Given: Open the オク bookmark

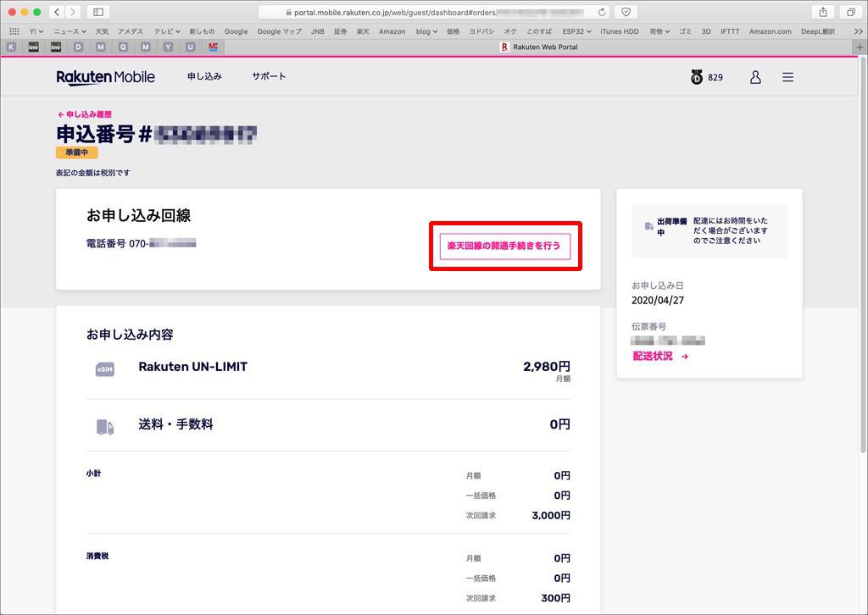Looking at the screenshot, I should [510, 31].
